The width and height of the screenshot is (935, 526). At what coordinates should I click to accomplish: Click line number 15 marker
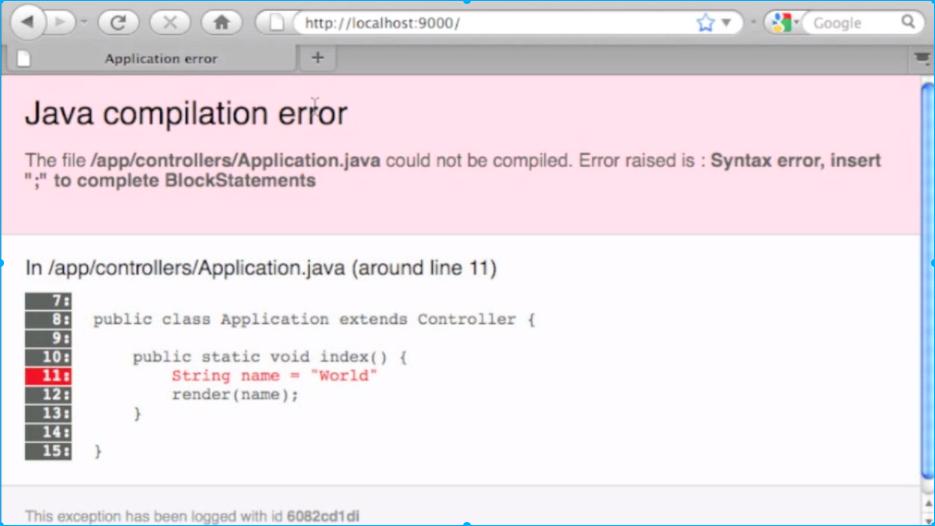click(48, 451)
